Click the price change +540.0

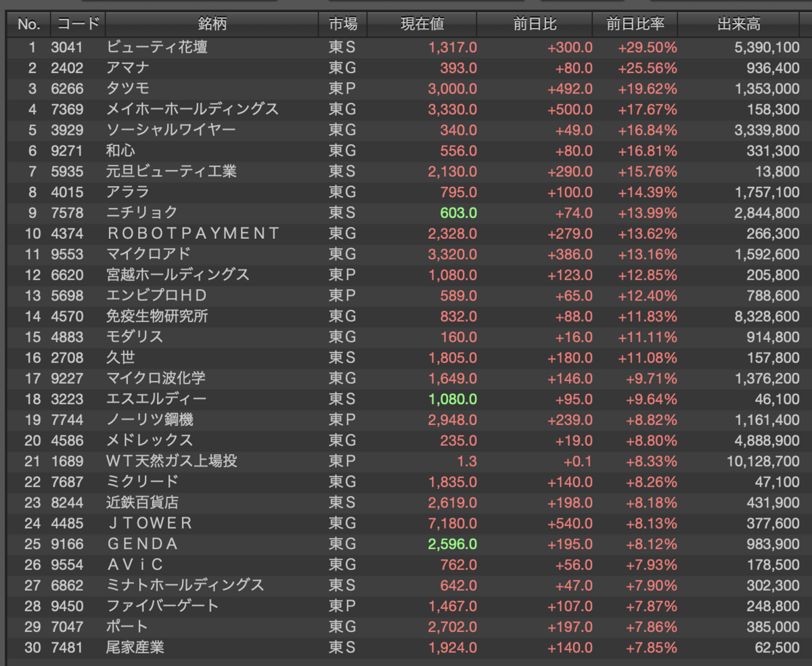click(x=570, y=523)
